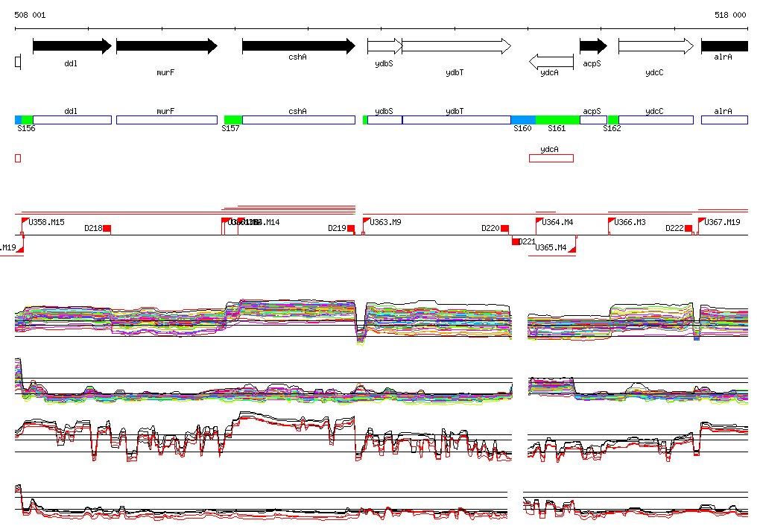Select the blue-outlined alrA segment box
Viewport: 763px width, 532px height.
(x=724, y=120)
